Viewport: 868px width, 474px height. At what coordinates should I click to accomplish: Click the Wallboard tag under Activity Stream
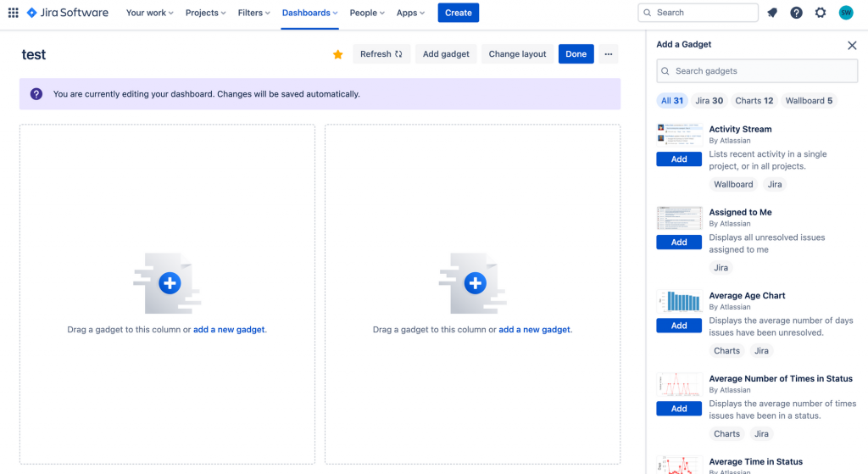[x=733, y=184]
